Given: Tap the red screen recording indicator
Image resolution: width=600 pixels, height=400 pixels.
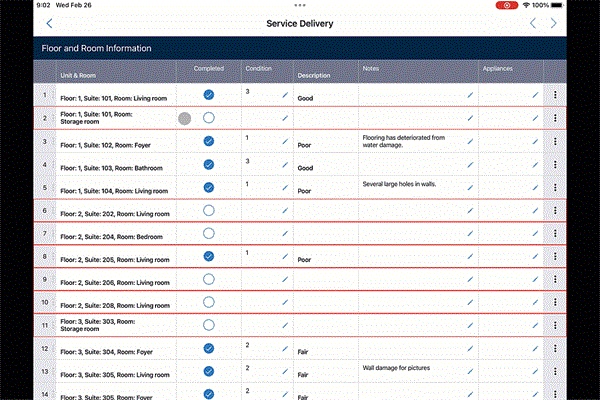Looking at the screenshot, I should [507, 5].
